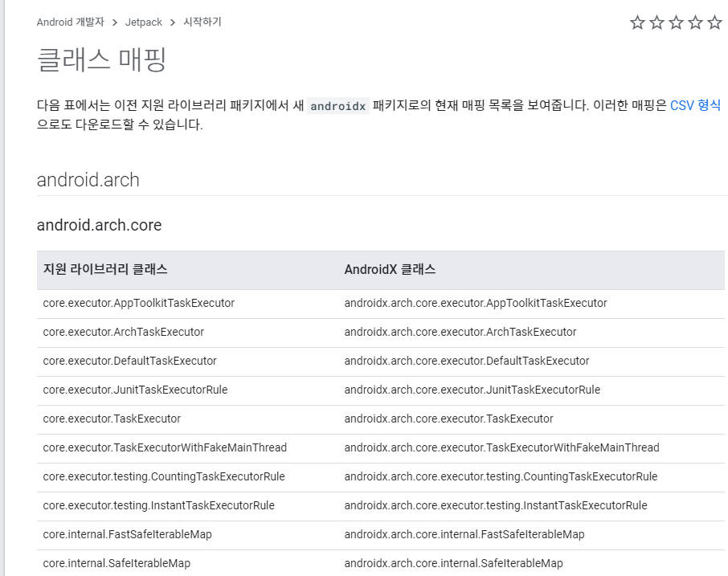Viewport: 728px width, 576px height.
Task: Go to the Jetpack breadcrumb
Action: tap(144, 22)
